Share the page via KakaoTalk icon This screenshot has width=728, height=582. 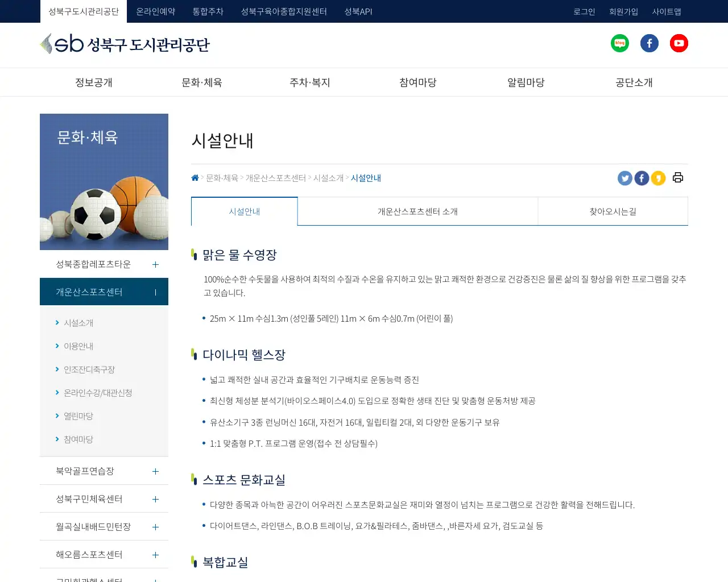pyautogui.click(x=658, y=178)
